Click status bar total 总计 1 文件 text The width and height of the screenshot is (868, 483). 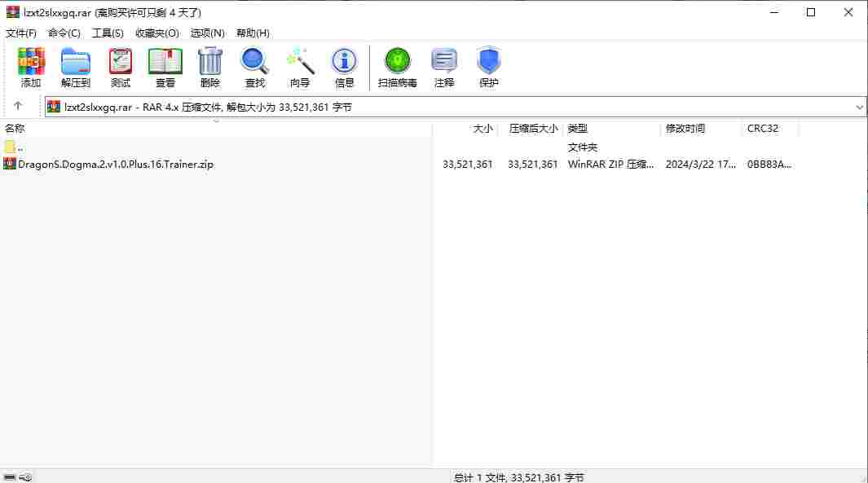coord(518,477)
